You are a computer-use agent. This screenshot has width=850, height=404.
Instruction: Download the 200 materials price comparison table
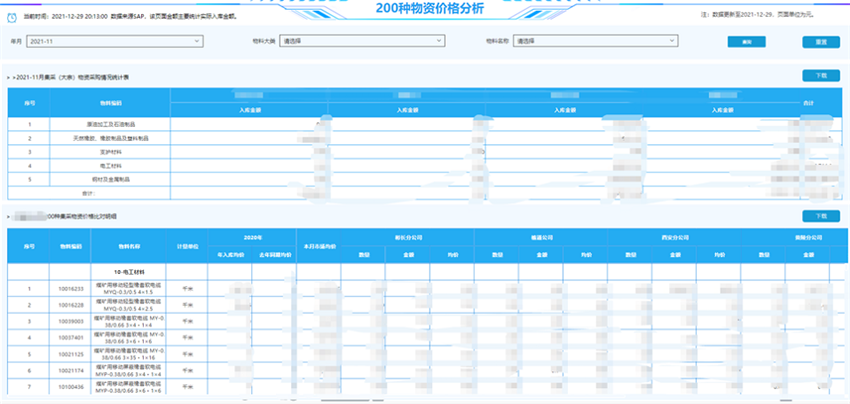(x=821, y=216)
